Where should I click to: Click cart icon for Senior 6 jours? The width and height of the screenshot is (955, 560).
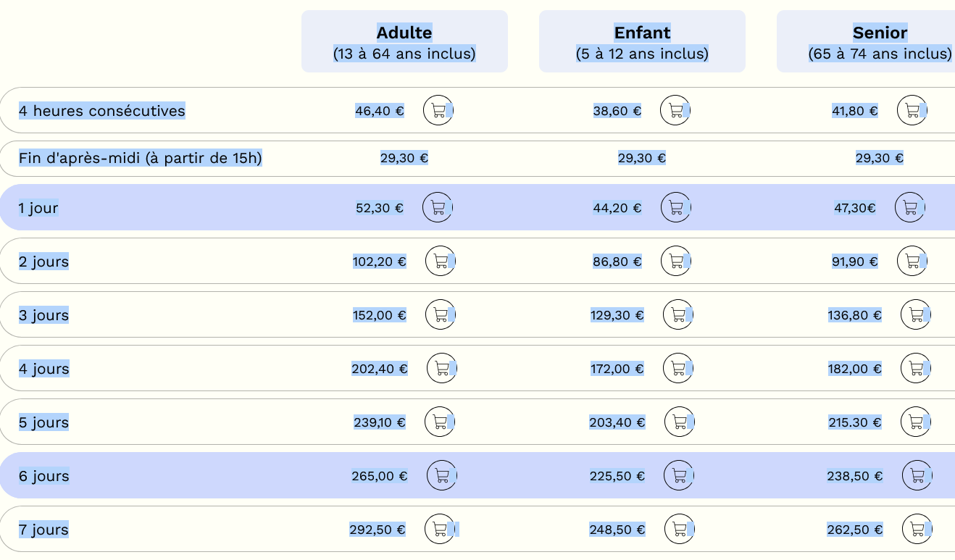(917, 476)
